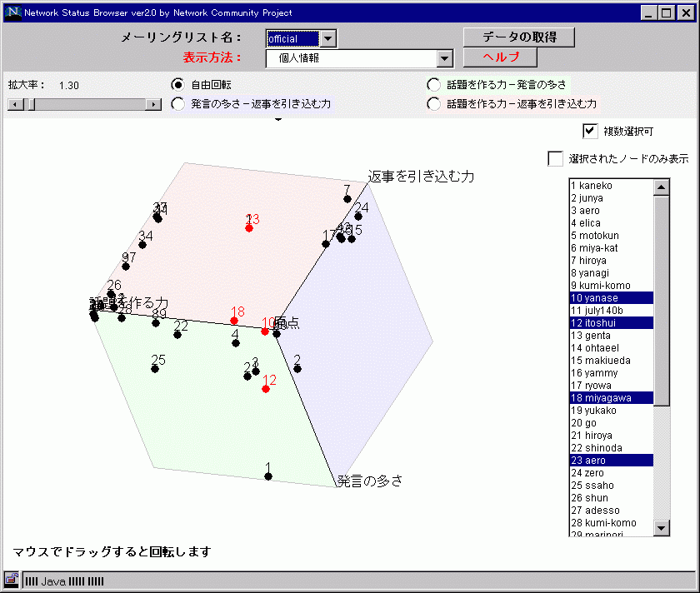
Task: Click the status bar security icon
Action: (12, 580)
